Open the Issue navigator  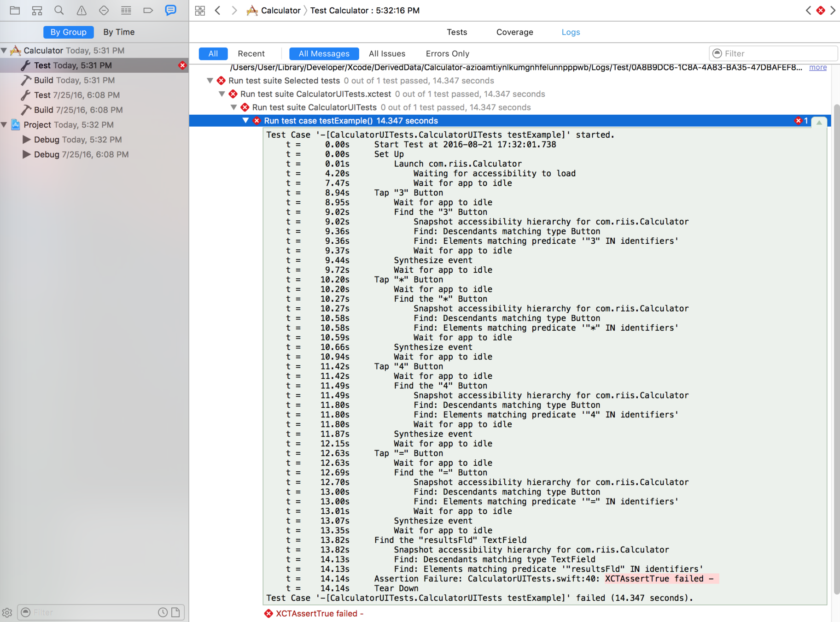coord(82,10)
